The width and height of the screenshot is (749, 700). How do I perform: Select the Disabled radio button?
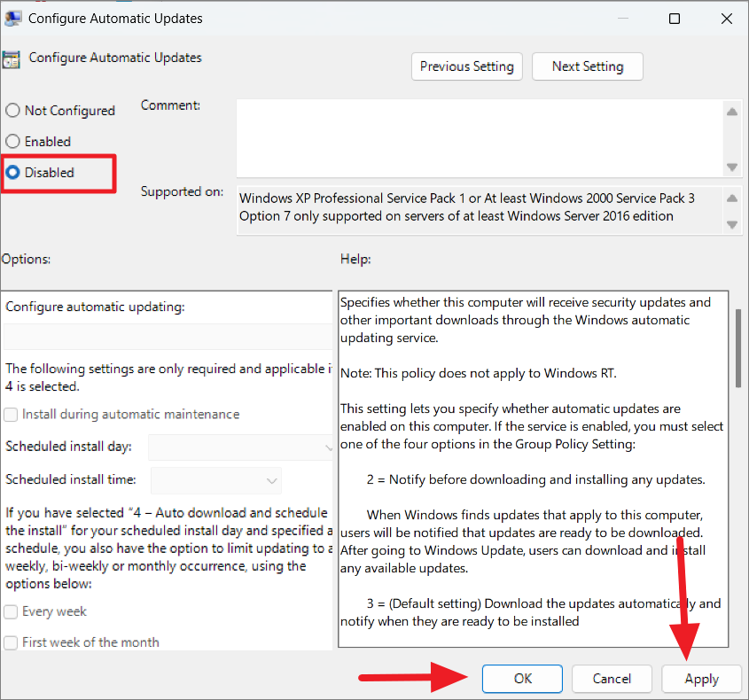point(12,173)
